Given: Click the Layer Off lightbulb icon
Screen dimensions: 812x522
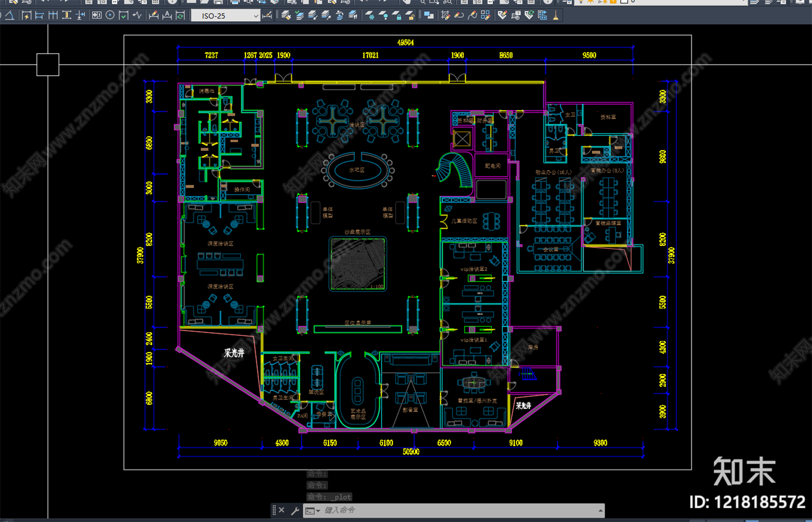Looking at the screenshot, I should coord(383,15).
